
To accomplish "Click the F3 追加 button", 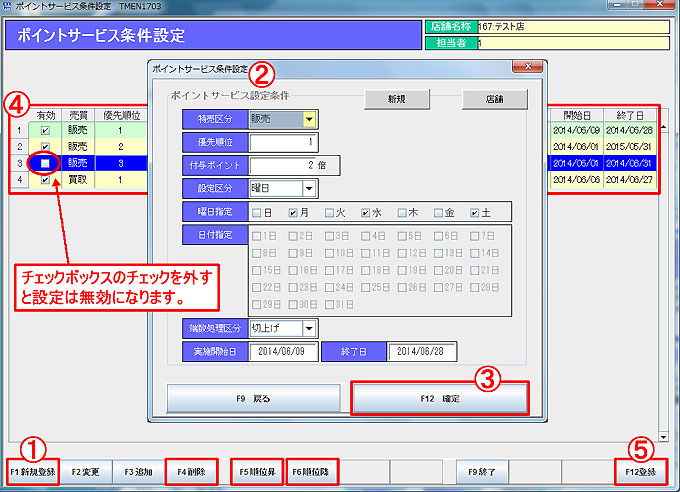I will click(x=138, y=472).
